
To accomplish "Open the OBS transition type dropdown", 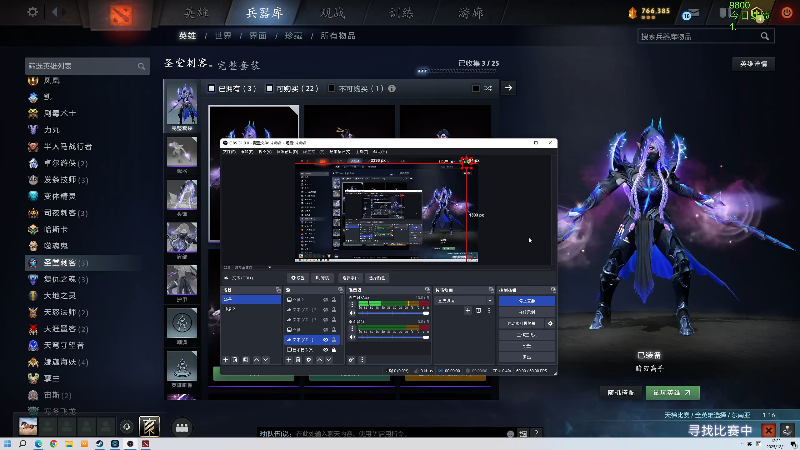I will (464, 301).
